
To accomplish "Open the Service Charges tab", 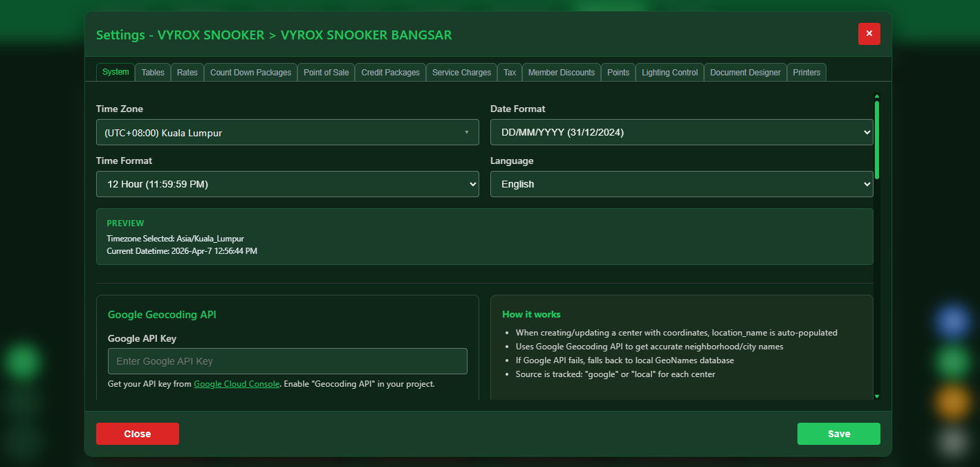I will tap(461, 72).
